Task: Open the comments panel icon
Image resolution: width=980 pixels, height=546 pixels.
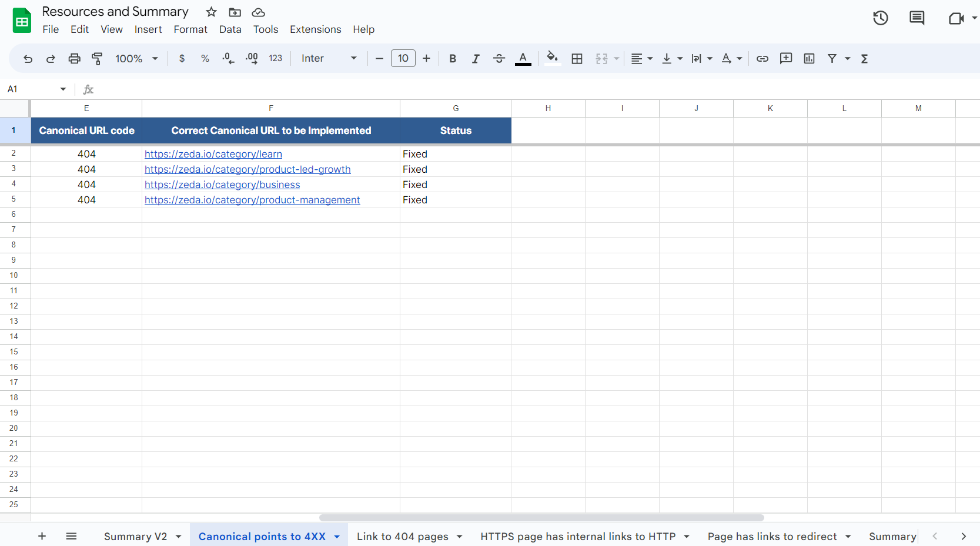Action: click(x=917, y=18)
